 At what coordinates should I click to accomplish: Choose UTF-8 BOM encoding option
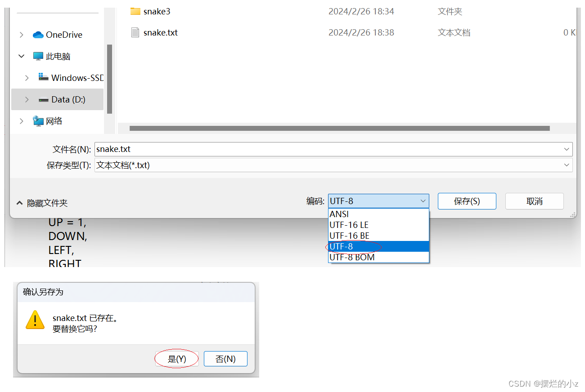pyautogui.click(x=378, y=257)
